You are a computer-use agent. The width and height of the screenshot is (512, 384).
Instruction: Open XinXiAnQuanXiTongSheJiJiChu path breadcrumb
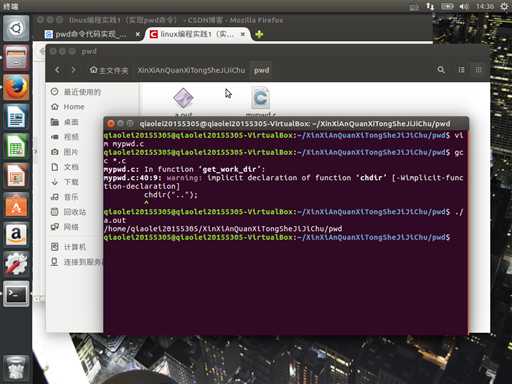click(191, 70)
